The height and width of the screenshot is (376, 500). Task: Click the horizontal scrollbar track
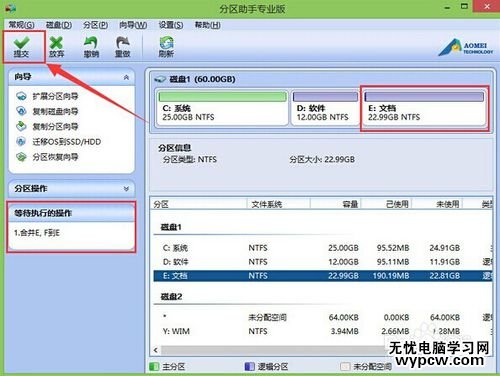point(273,350)
